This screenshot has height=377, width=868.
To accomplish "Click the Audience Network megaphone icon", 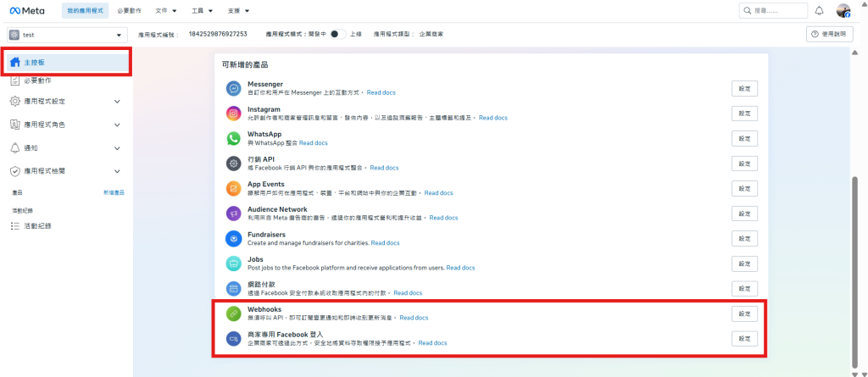I will click(x=234, y=213).
